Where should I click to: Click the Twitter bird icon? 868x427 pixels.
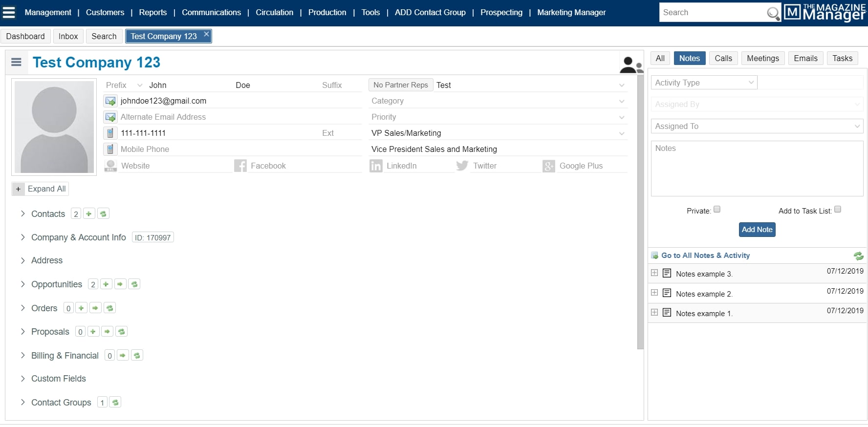tap(462, 166)
